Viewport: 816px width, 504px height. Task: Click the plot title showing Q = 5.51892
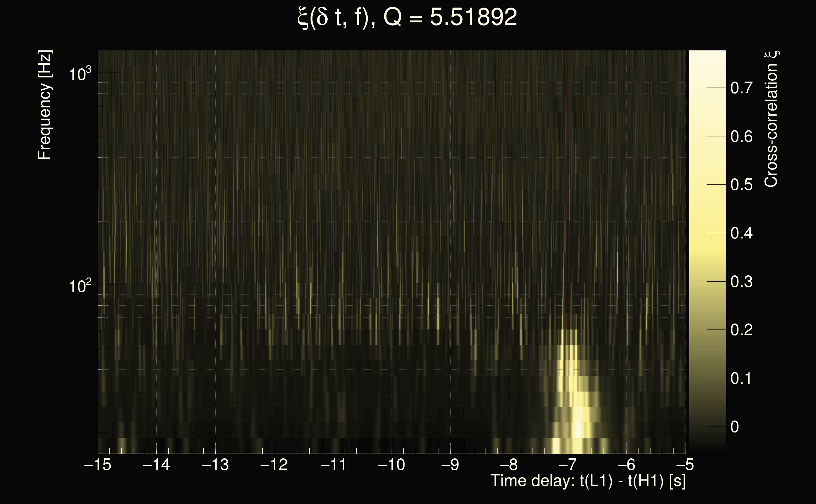click(x=407, y=17)
